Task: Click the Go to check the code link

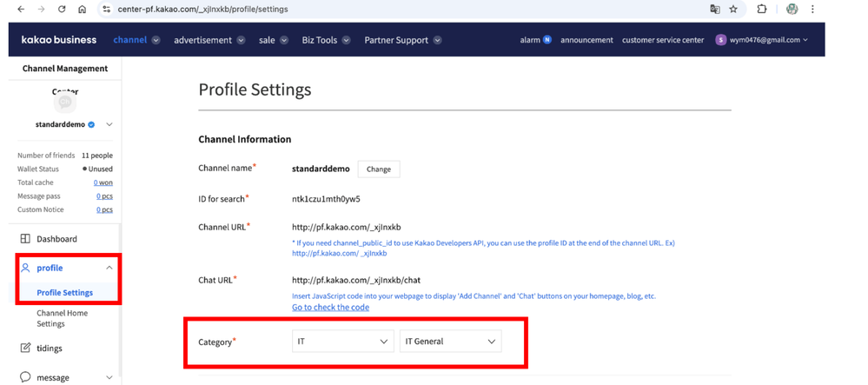Action: (330, 307)
